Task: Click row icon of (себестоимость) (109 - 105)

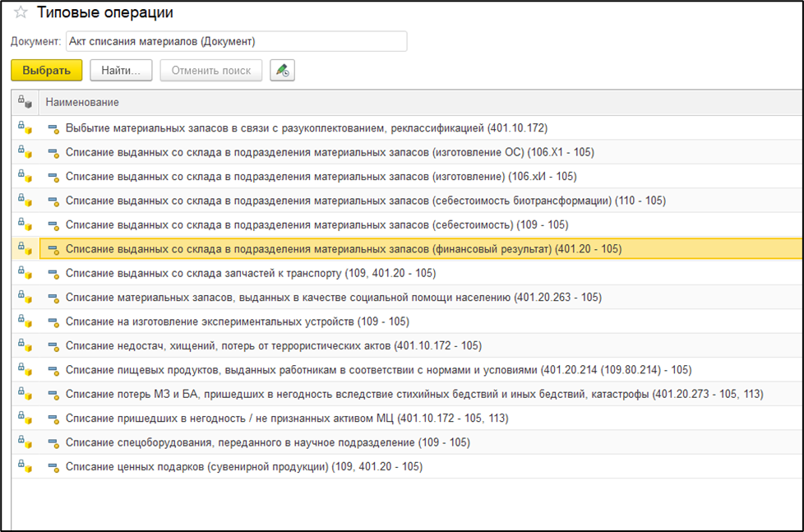Action: coord(53,224)
